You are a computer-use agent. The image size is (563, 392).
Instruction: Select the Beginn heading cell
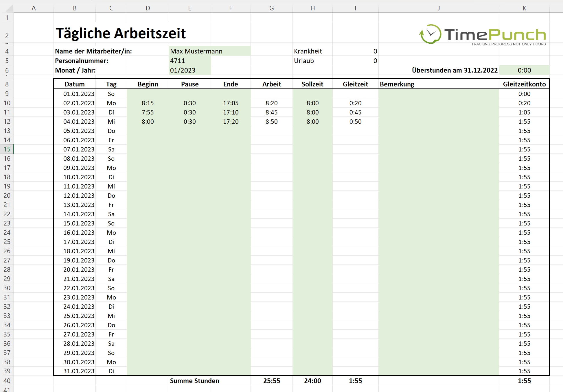[x=148, y=84]
